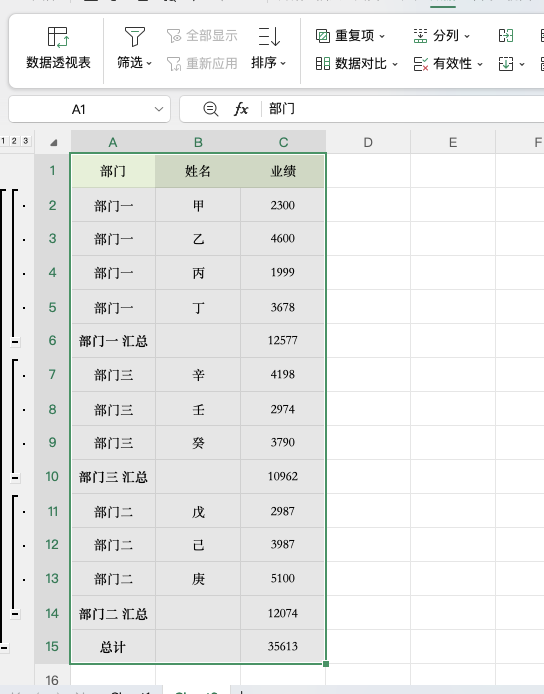This screenshot has height=694, width=544.
Task: Click the fx insert function icon
Action: pyautogui.click(x=241, y=109)
